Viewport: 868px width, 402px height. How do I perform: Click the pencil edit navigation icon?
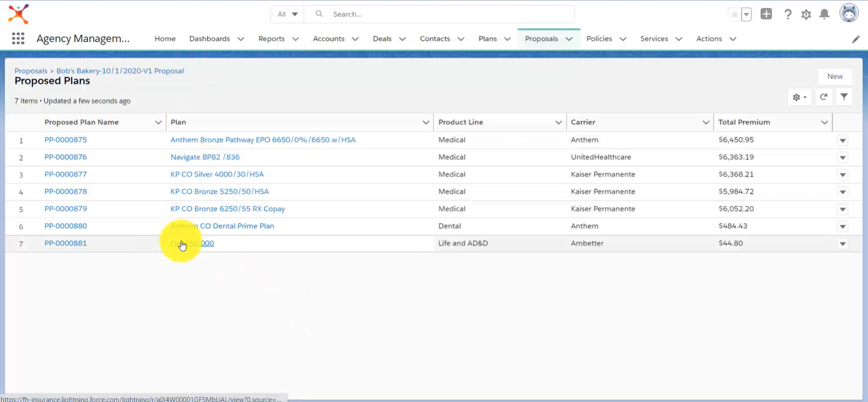tap(856, 39)
